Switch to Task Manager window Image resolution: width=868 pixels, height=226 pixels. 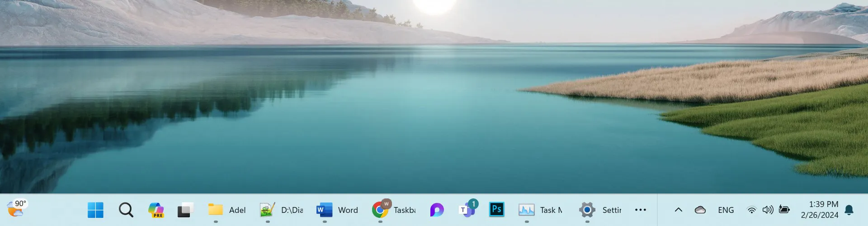540,210
